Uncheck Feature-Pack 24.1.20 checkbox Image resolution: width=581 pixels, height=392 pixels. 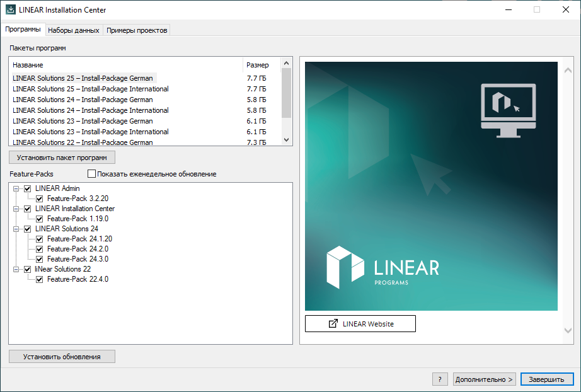point(39,239)
